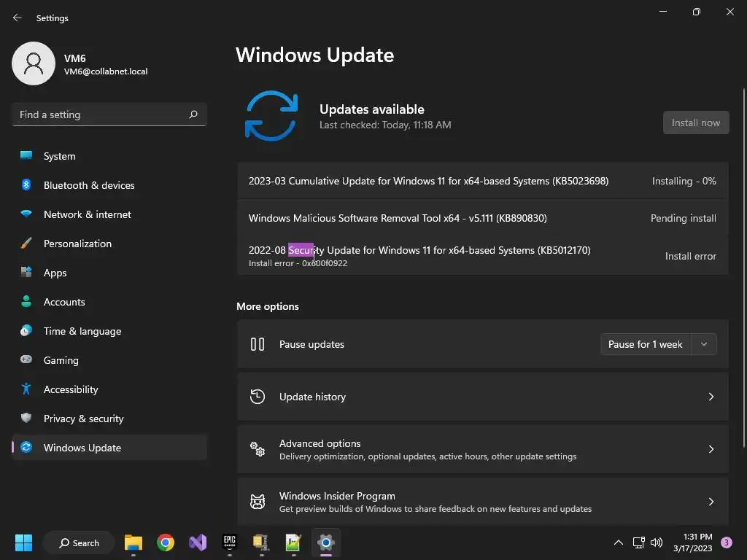This screenshot has height=560, width=747.
Task: Click the Pause updates icon
Action: click(x=258, y=344)
